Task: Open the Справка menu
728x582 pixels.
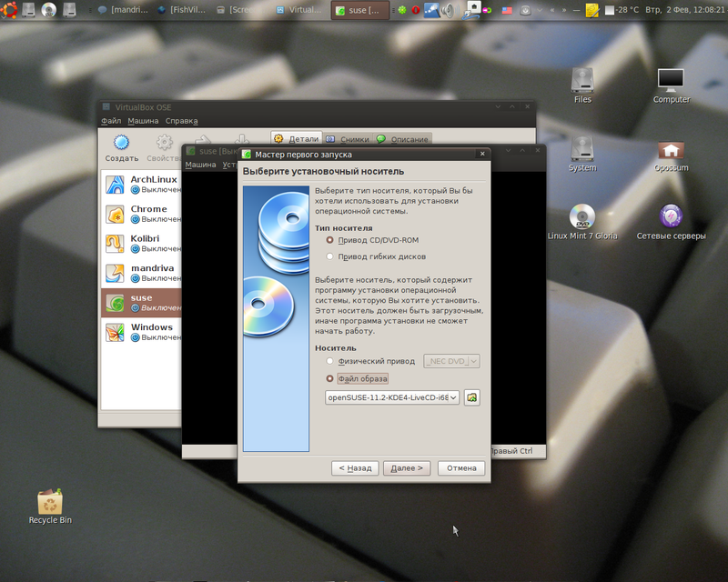Action: [181, 121]
